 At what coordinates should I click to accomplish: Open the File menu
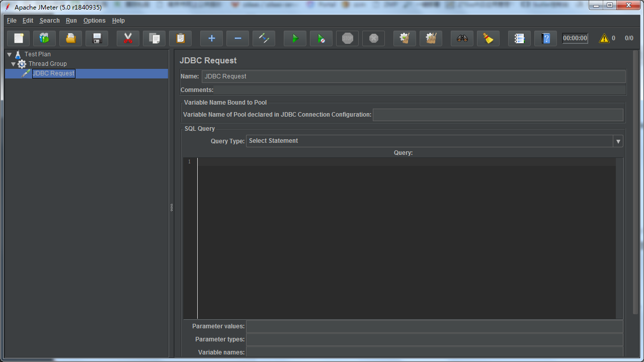point(12,21)
